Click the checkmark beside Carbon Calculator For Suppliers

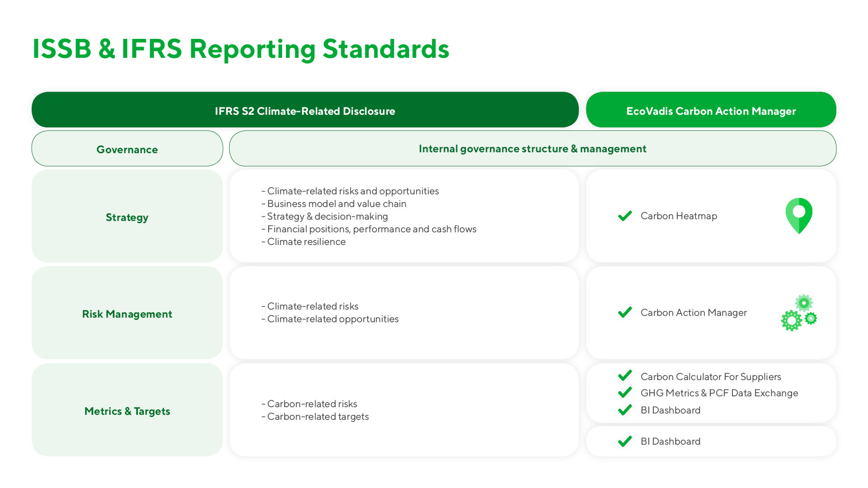pos(625,375)
